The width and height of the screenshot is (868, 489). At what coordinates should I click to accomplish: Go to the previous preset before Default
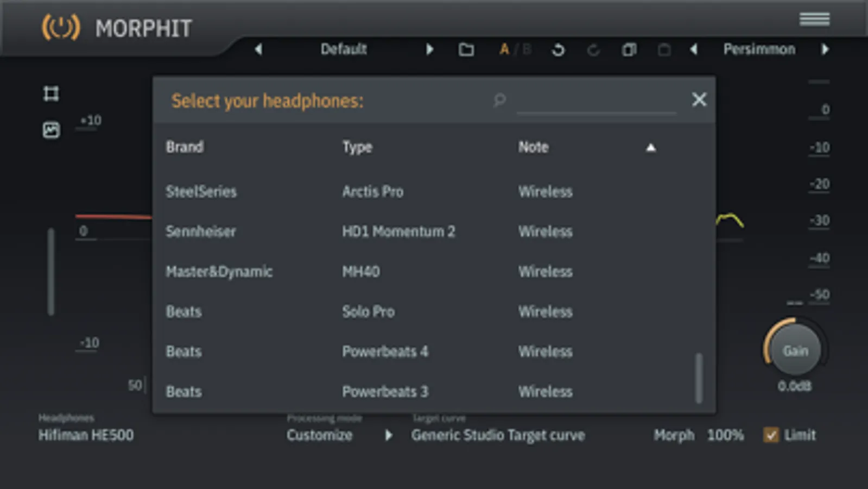(258, 49)
